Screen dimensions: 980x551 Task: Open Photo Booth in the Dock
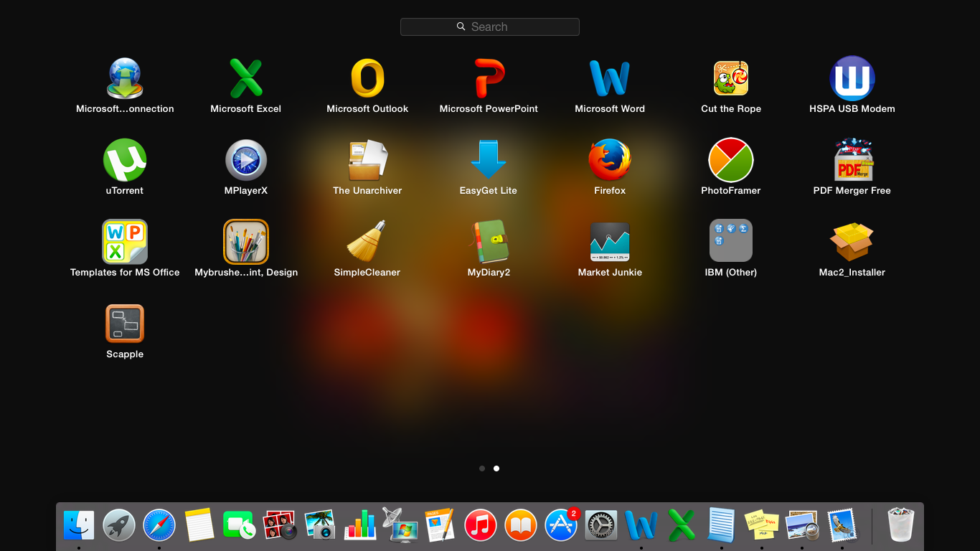coord(280,525)
